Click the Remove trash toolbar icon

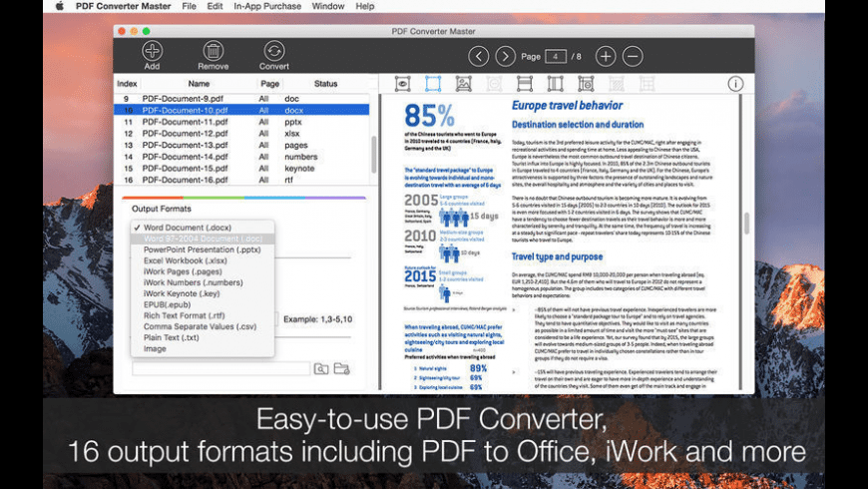coord(214,51)
